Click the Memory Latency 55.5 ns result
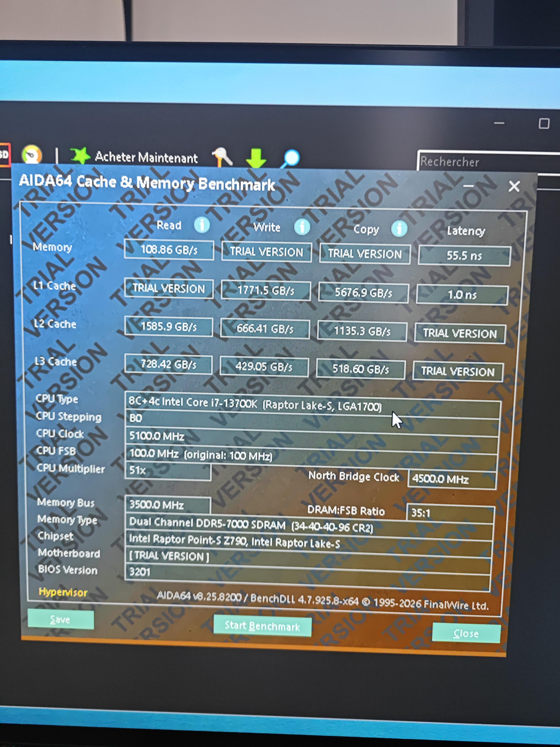 pos(464,256)
